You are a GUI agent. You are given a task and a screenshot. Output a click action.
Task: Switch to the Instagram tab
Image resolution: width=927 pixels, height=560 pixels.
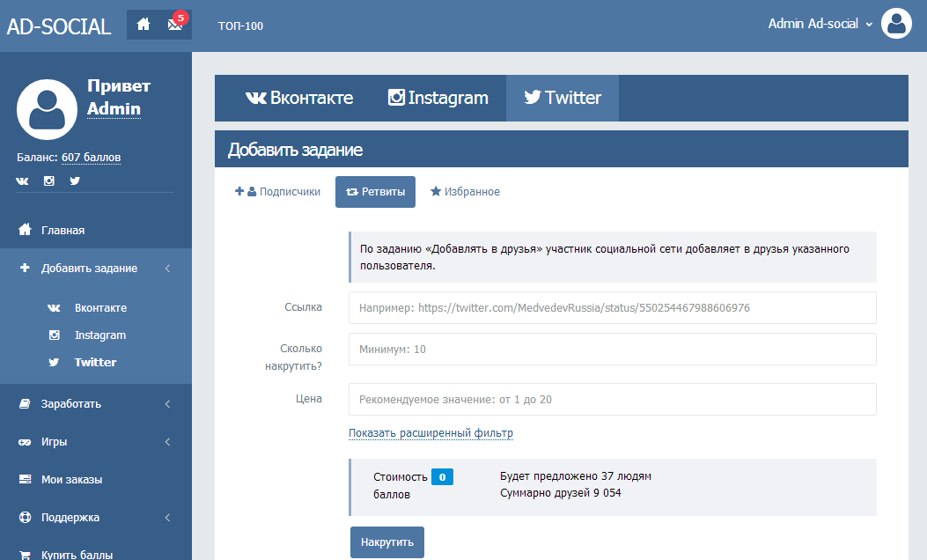[x=438, y=98]
